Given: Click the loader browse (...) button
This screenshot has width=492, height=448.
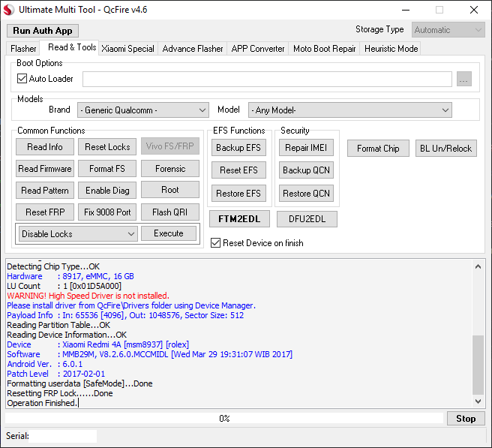Looking at the screenshot, I should pos(464,79).
